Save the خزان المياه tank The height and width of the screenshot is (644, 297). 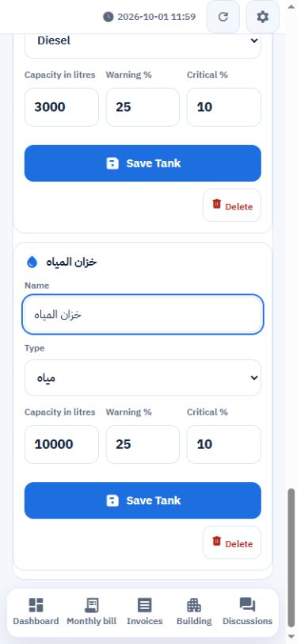[143, 500]
